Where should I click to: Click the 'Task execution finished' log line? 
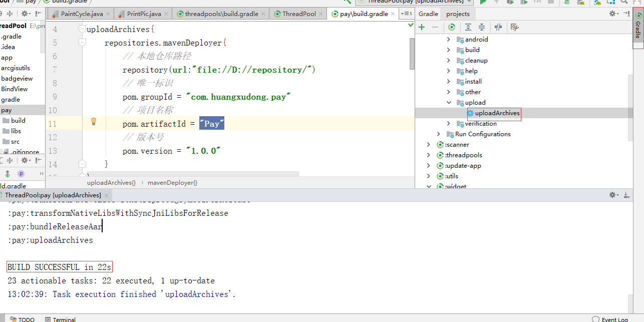pyautogui.click(x=122, y=294)
